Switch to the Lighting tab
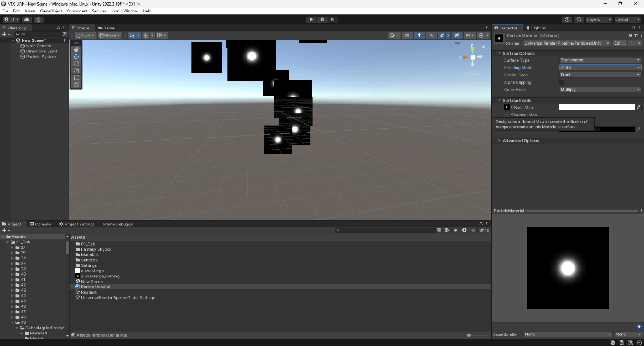This screenshot has width=644, height=346. [x=536, y=28]
